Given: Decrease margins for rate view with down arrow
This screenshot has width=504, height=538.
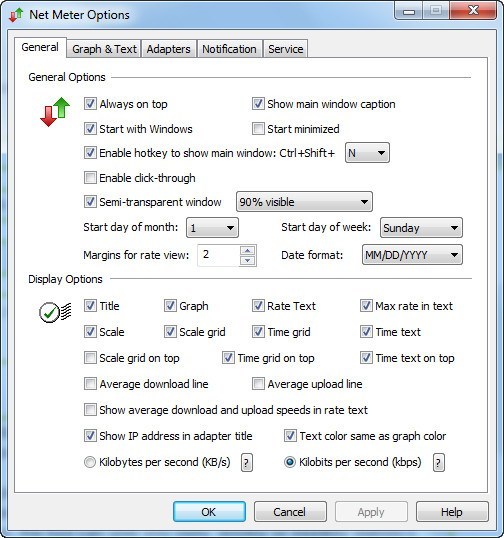Looking at the screenshot, I should (247, 260).
